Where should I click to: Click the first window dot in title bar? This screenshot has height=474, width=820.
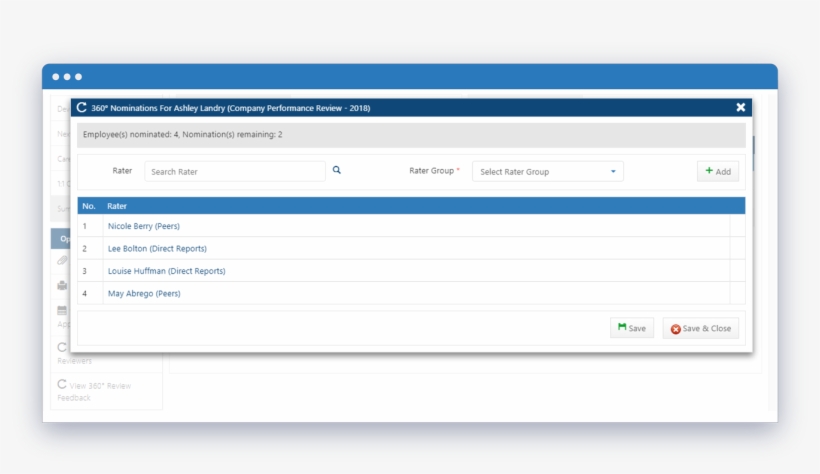point(55,77)
